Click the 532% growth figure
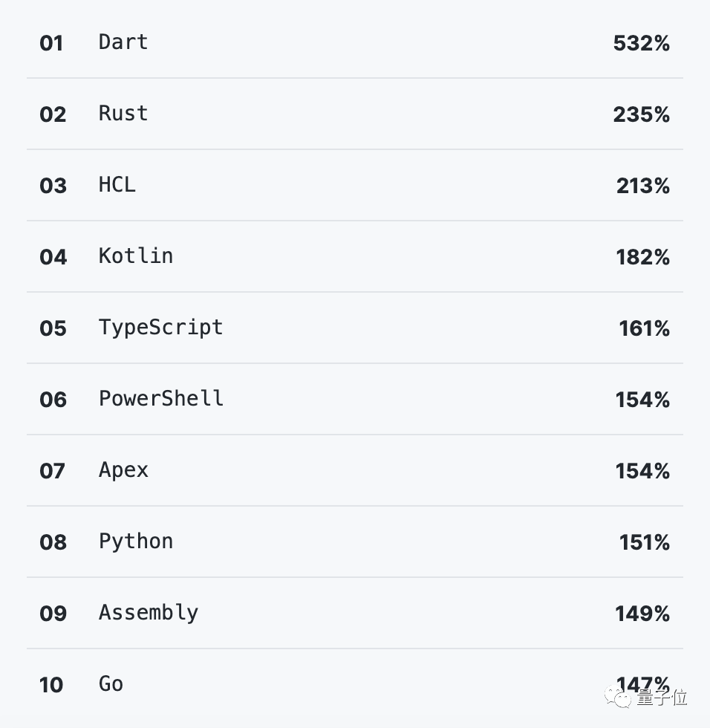 [x=641, y=43]
